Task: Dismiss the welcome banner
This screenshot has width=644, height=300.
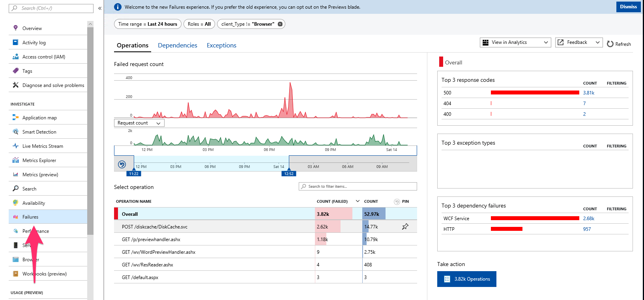Action: (628, 7)
